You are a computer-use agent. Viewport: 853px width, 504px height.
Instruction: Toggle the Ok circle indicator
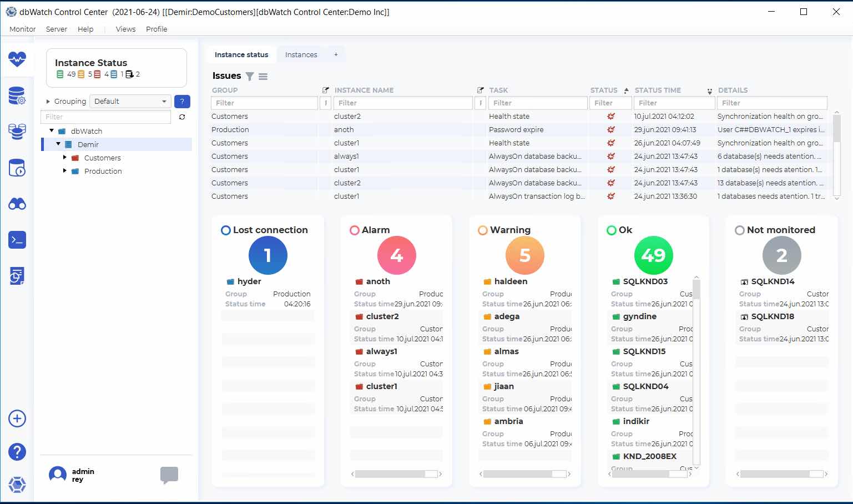612,230
